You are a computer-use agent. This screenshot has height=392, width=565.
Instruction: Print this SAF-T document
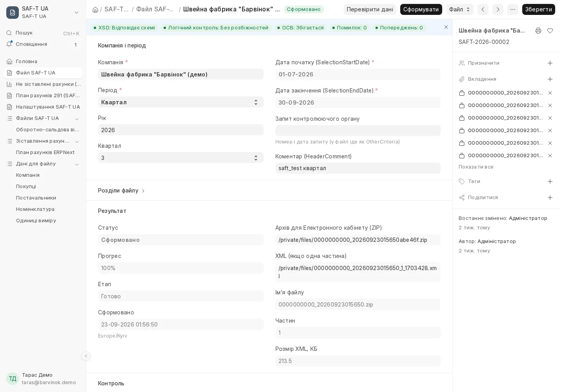click(538, 31)
